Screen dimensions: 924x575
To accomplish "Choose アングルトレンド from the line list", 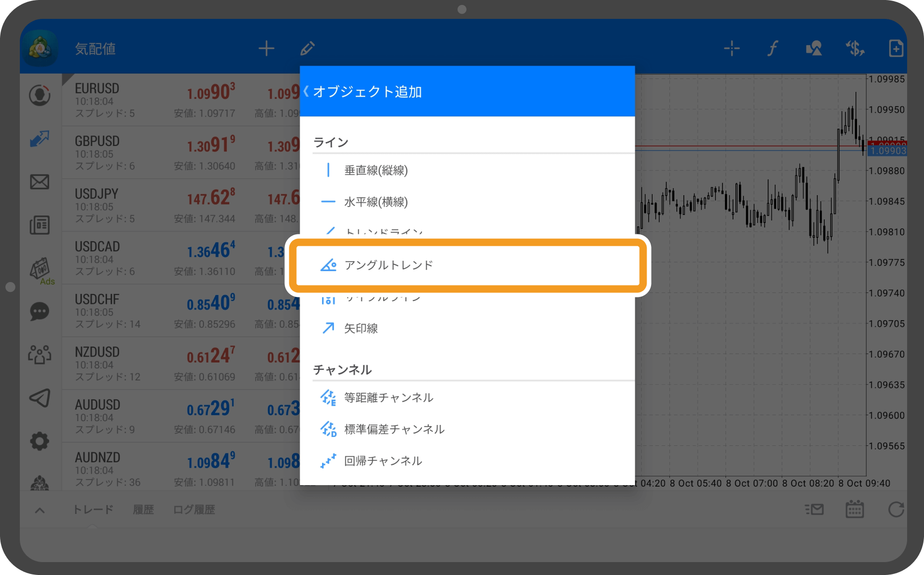I will pos(467,265).
